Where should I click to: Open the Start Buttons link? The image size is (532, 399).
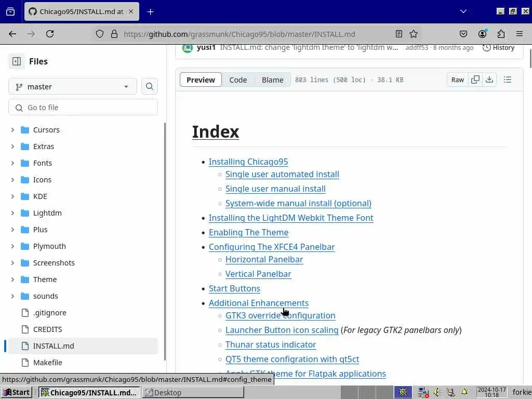click(x=234, y=289)
